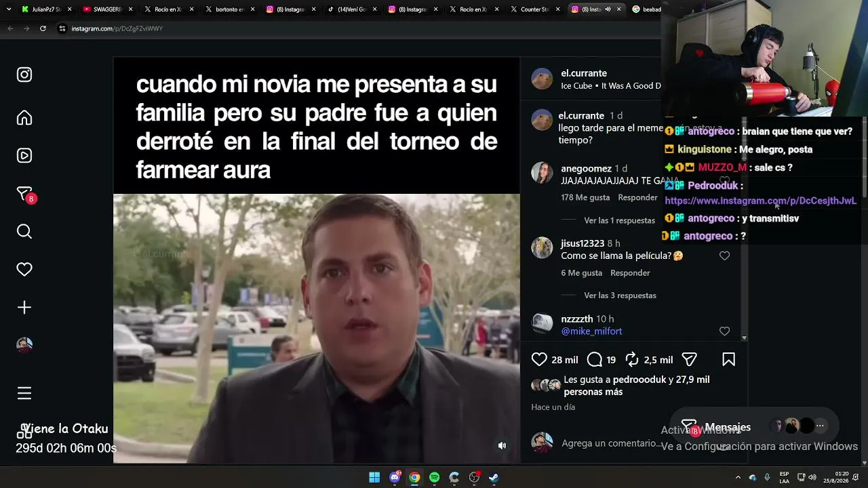Open Instagram home via logo icon
This screenshot has width=868, height=488.
pyautogui.click(x=24, y=75)
